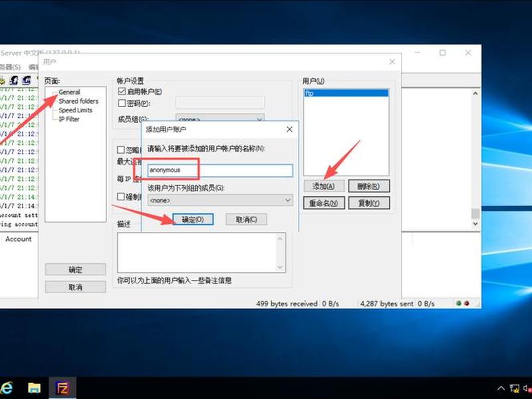The height and width of the screenshot is (399, 532).
Task: Toggle the 启用帐户 (Enable account) checkbox
Action: click(122, 91)
